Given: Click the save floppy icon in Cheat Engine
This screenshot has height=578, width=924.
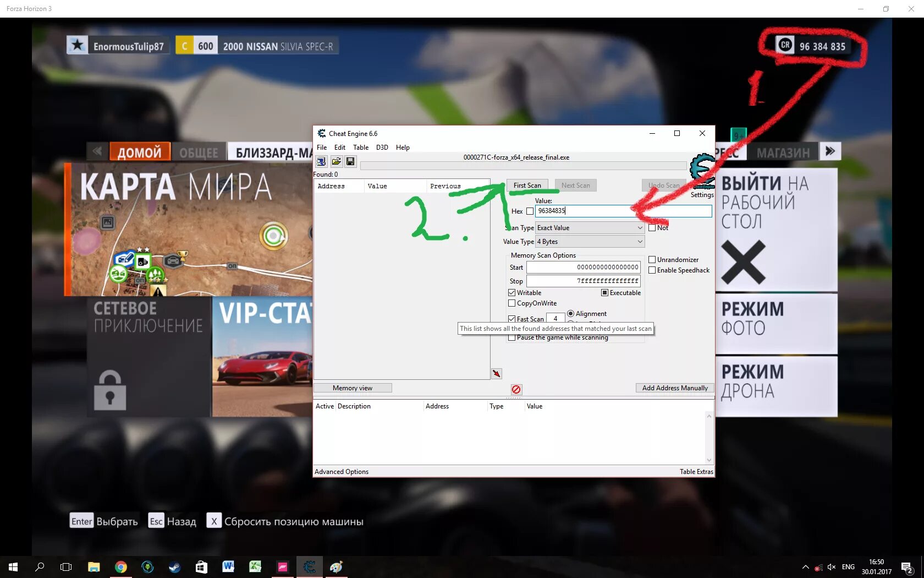Looking at the screenshot, I should click(350, 161).
